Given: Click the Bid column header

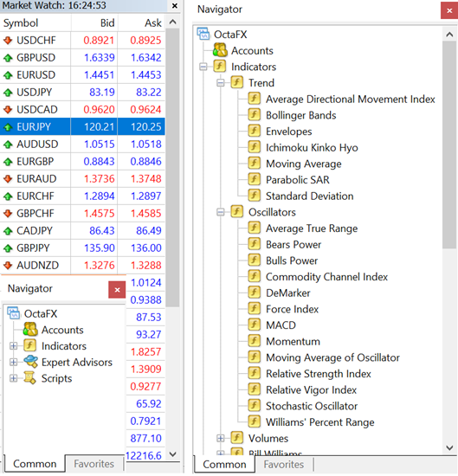Looking at the screenshot, I should pyautogui.click(x=94, y=23).
